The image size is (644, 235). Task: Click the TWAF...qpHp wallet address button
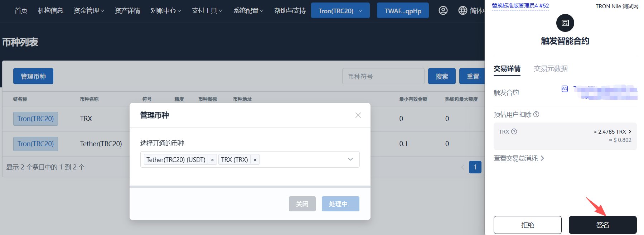coord(403,11)
